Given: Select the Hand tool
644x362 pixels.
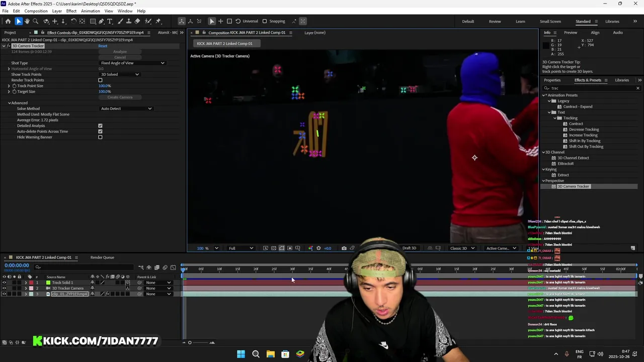Looking at the screenshot, I should click(x=27, y=21).
